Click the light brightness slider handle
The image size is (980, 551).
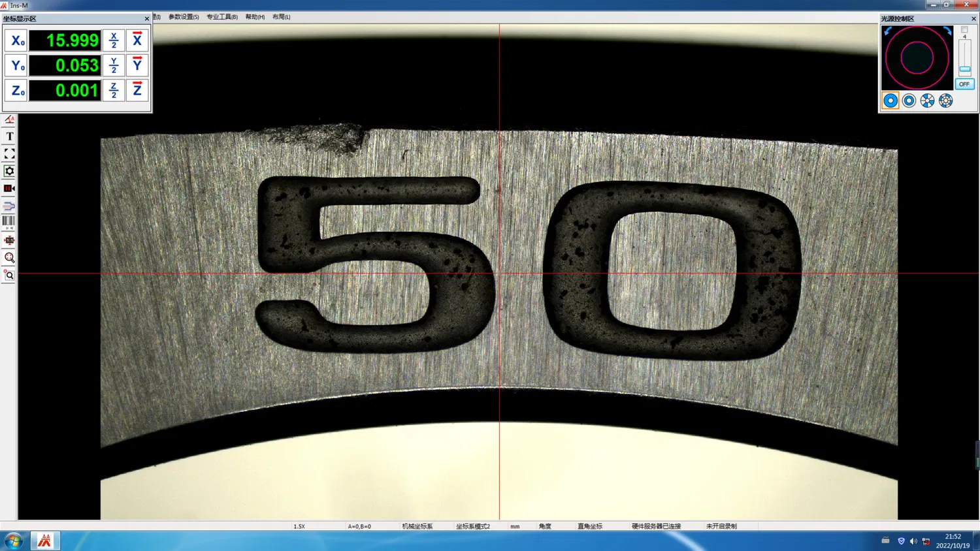click(965, 69)
